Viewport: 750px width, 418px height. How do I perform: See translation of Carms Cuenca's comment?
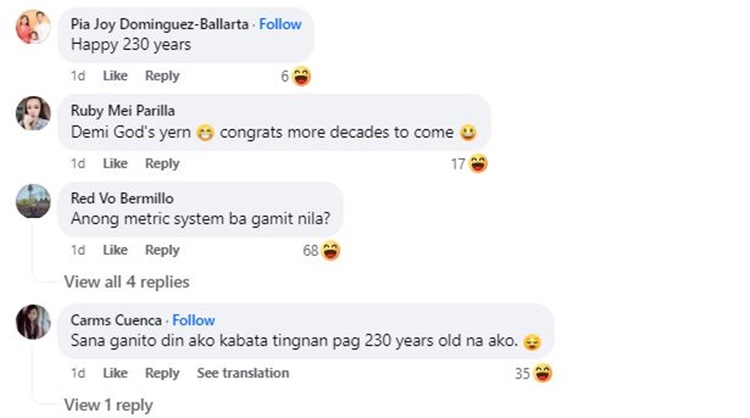coord(243,373)
